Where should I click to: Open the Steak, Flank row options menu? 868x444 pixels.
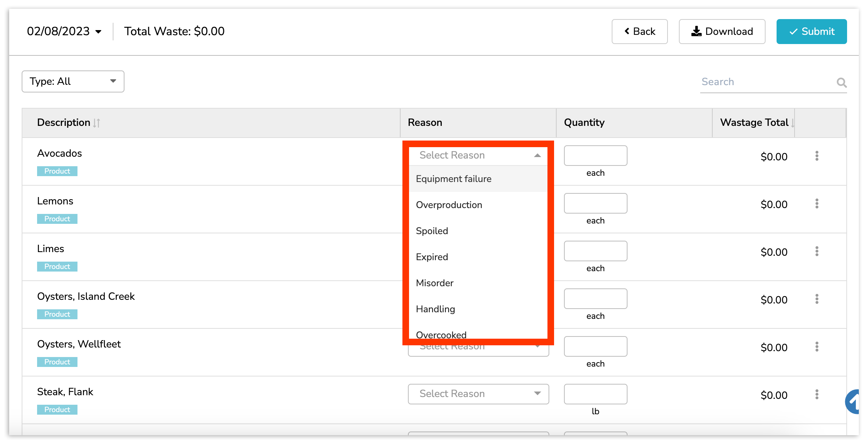(x=817, y=394)
